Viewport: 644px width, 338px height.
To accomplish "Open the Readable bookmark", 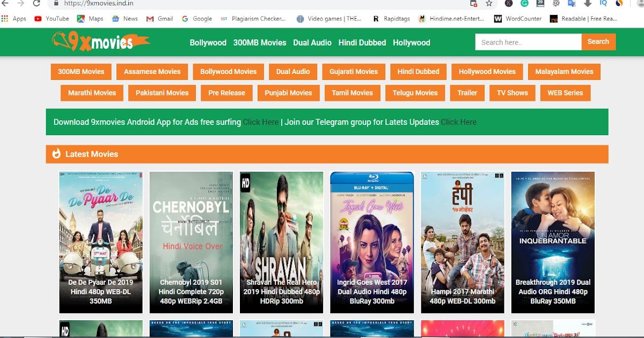I will pos(583,18).
